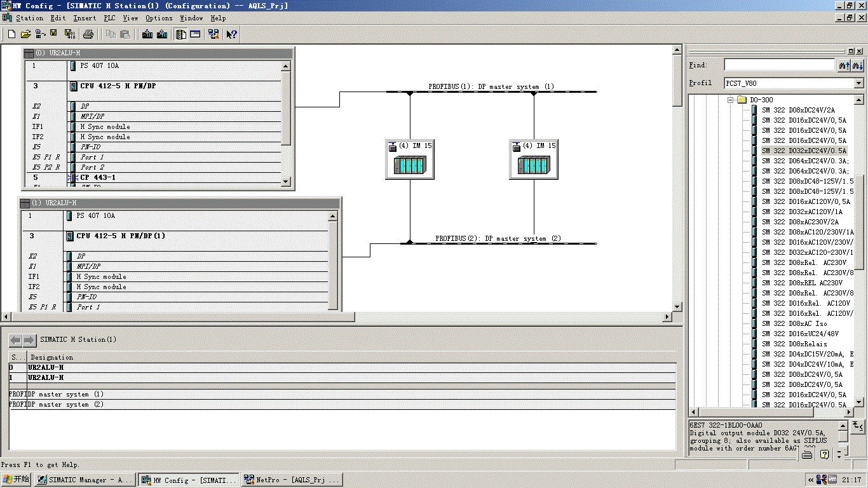The image size is (868, 488).
Task: Create a new station with the New icon
Action: coord(11,34)
